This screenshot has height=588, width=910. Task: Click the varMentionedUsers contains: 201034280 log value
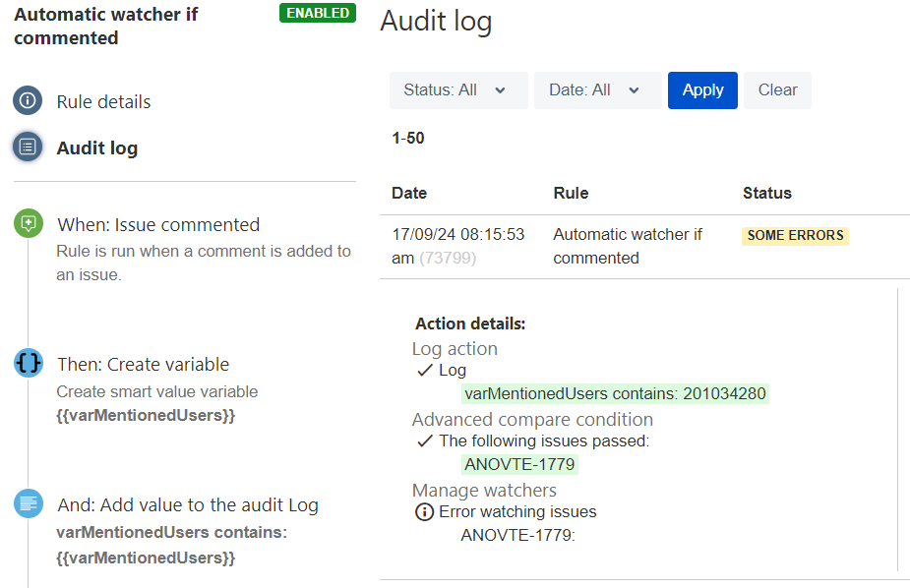615,393
